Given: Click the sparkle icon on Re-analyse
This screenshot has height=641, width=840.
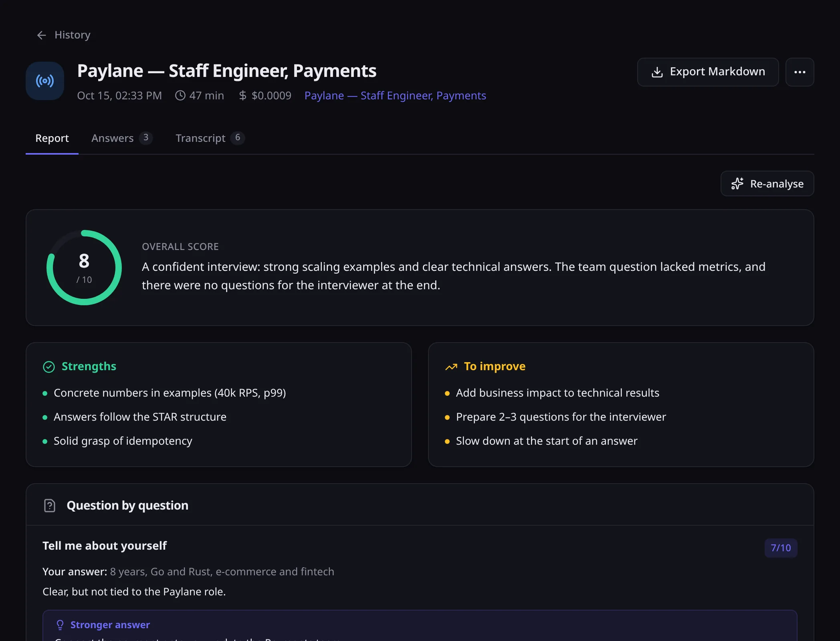Looking at the screenshot, I should click(x=737, y=183).
